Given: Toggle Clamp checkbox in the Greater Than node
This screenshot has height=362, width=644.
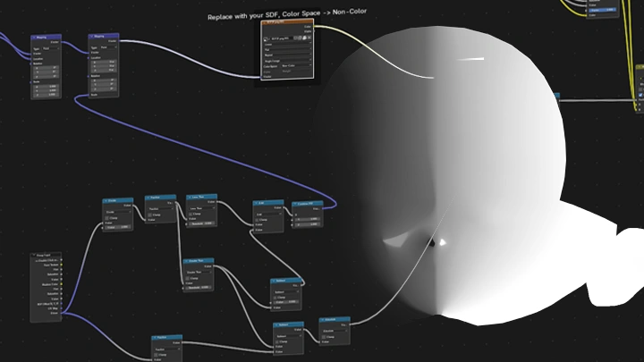Looking at the screenshot, I should tap(187, 278).
